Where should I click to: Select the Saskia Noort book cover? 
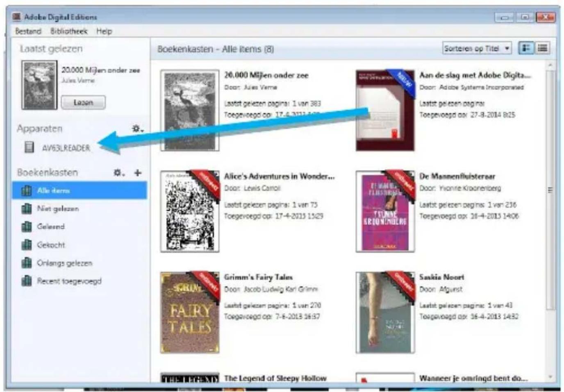(x=385, y=312)
